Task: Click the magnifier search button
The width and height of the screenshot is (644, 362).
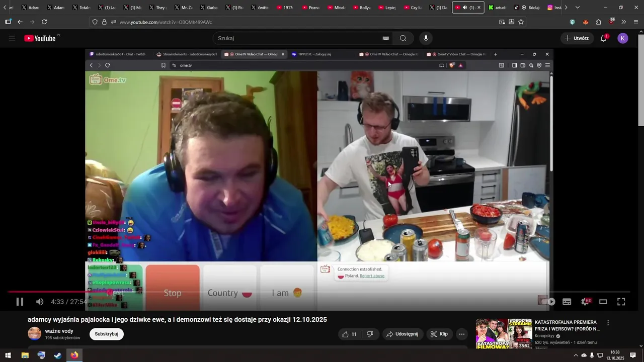Action: coord(403,38)
